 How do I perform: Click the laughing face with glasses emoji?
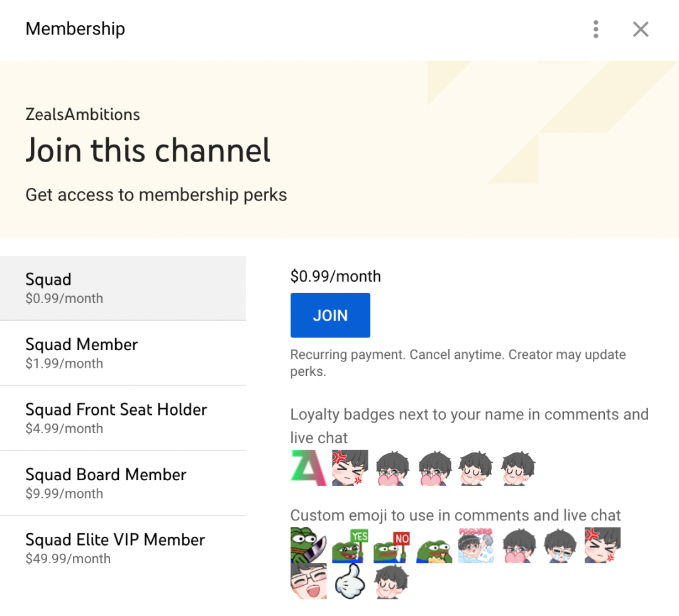pyautogui.click(x=308, y=582)
